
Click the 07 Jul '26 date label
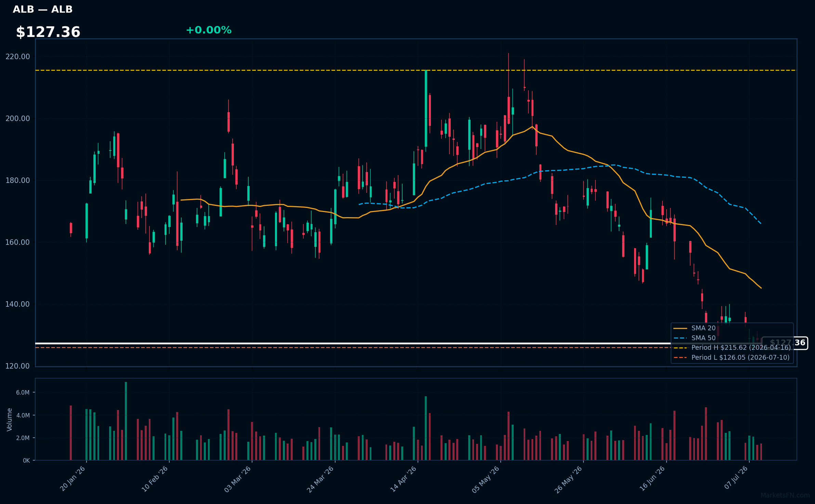(x=736, y=478)
